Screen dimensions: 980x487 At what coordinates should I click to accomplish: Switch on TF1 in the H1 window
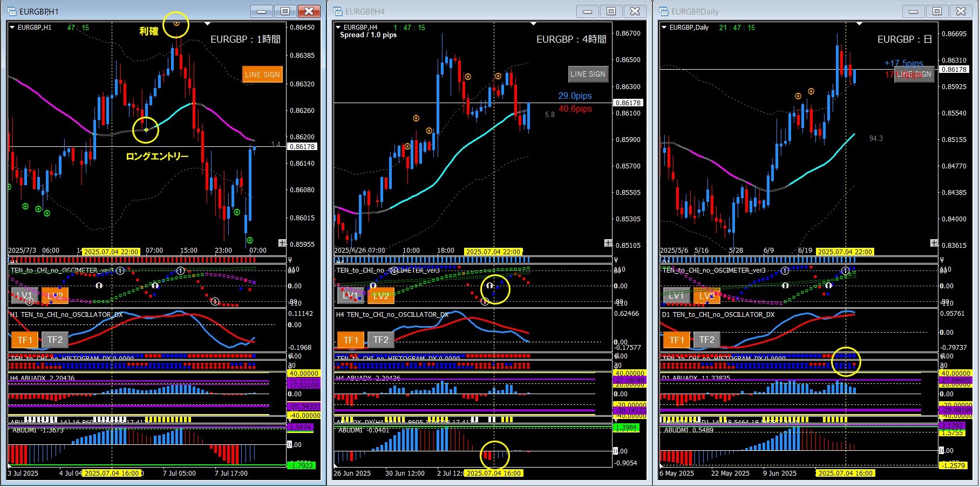coord(25,340)
